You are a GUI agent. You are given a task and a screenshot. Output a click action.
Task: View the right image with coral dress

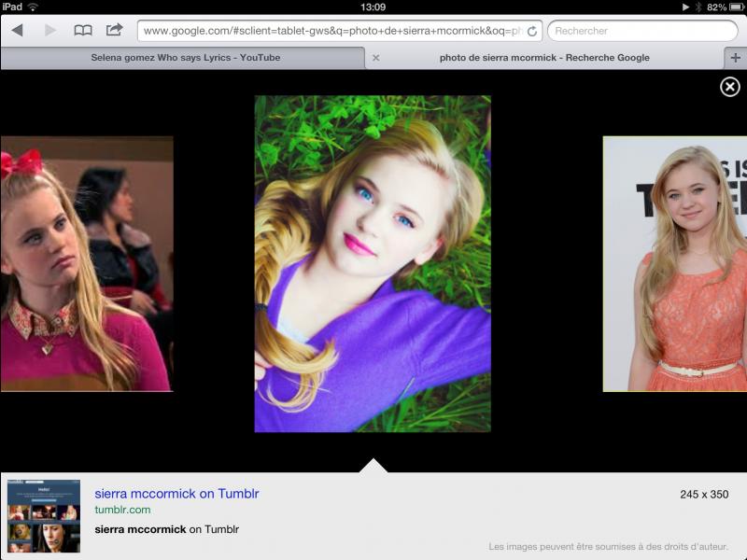674,264
